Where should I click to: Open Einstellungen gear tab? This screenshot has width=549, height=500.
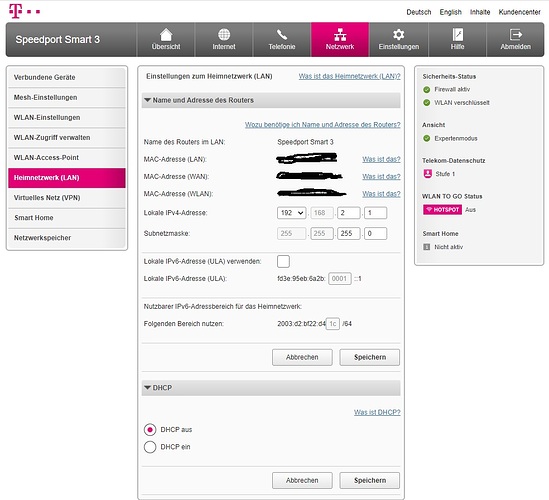tap(398, 40)
